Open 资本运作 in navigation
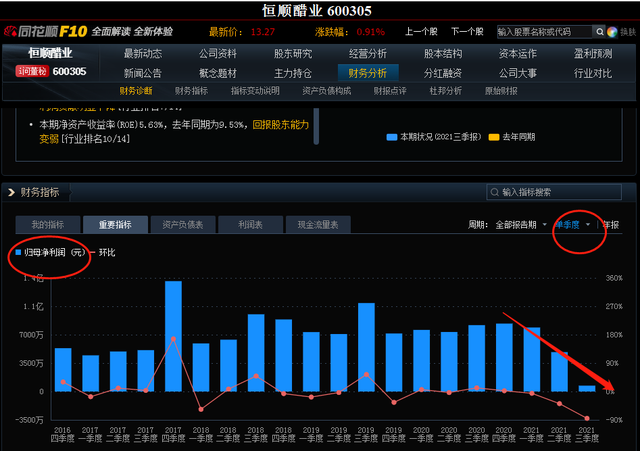Viewport: 640px width, 451px height. click(518, 53)
